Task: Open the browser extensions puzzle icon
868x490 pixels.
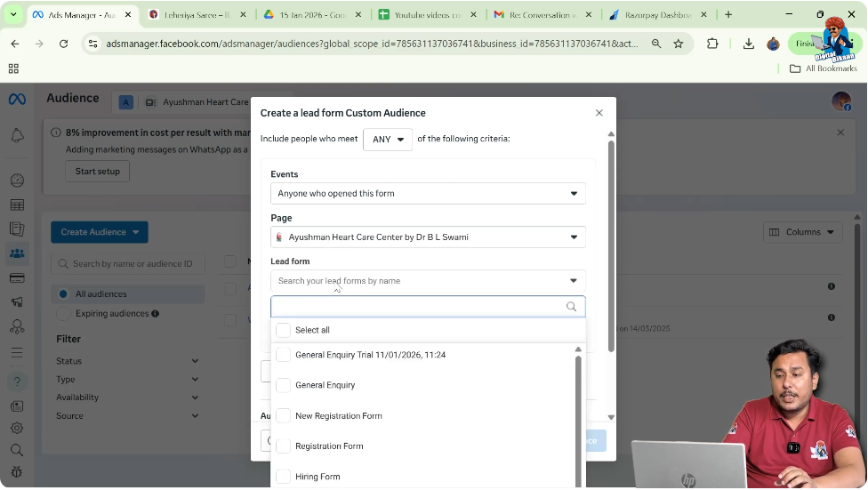Action: (712, 44)
